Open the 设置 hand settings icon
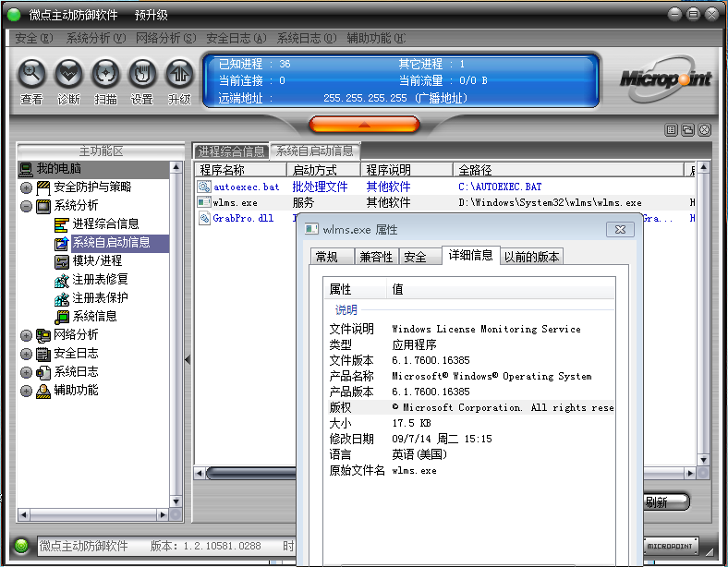Viewport: 728px width, 567px height. pyautogui.click(x=142, y=74)
